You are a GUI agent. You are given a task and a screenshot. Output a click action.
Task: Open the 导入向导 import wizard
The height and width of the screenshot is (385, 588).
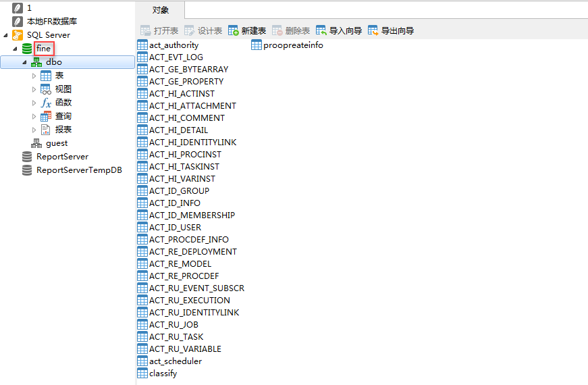coord(339,31)
